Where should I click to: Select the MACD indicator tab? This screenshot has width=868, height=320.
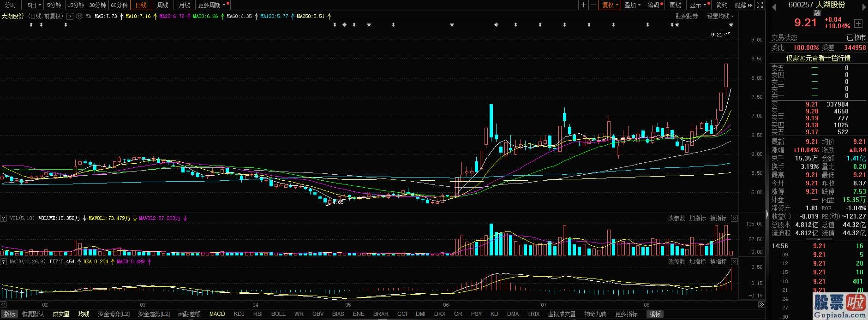click(217, 314)
